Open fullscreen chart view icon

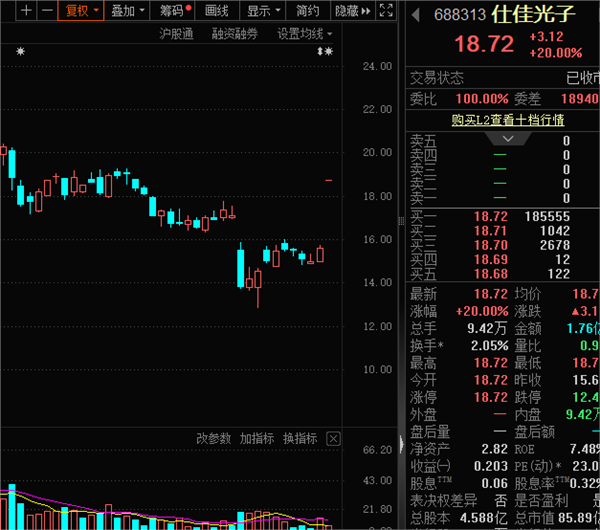pyautogui.click(x=386, y=11)
